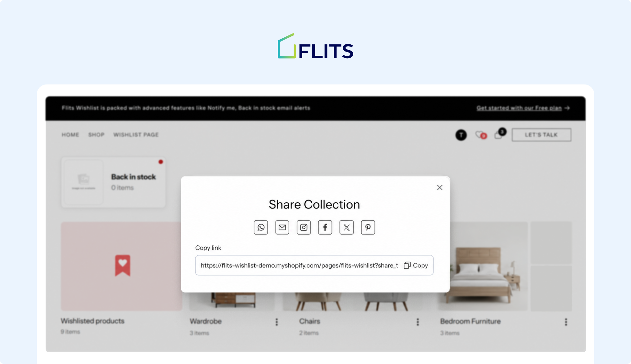
Task: Open the shopping cart icon
Action: pos(500,134)
